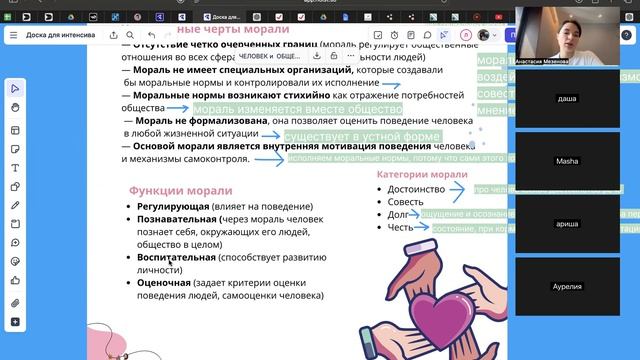This screenshot has height=360, width=640.
Task: Undo the last action
Action: (x=151, y=35)
